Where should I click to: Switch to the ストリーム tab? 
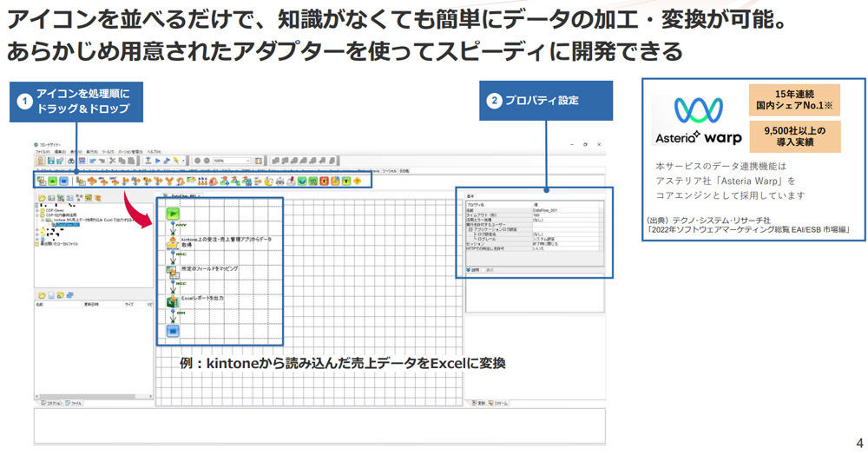coord(499,404)
